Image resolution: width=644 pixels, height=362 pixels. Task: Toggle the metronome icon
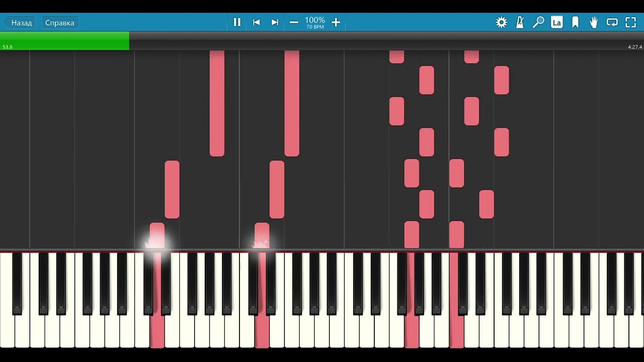(520, 22)
